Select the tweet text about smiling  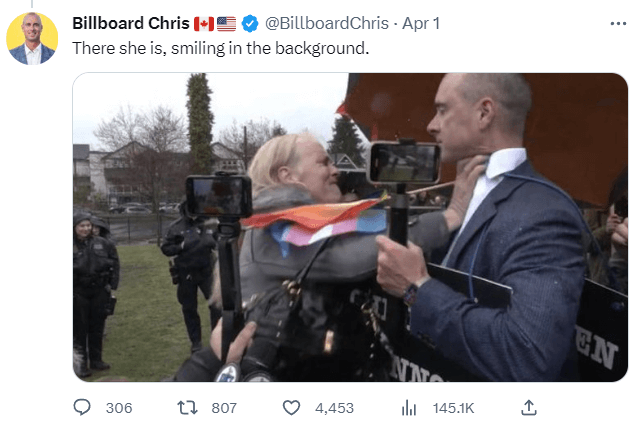click(x=221, y=48)
